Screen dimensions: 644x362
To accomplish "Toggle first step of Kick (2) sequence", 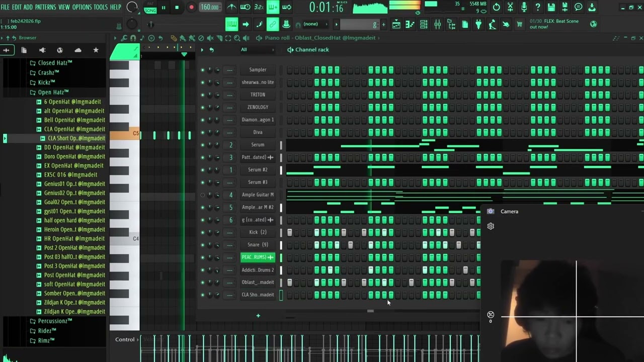I will point(290,232).
